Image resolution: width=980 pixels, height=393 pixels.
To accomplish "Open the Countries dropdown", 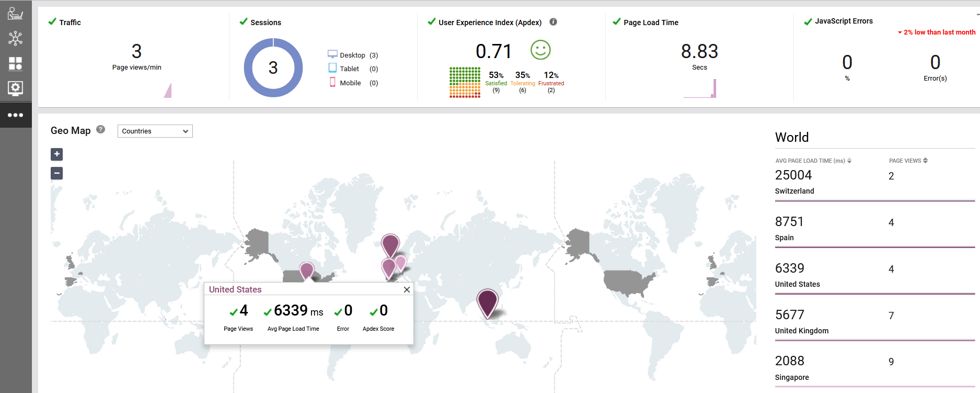I will [x=155, y=131].
